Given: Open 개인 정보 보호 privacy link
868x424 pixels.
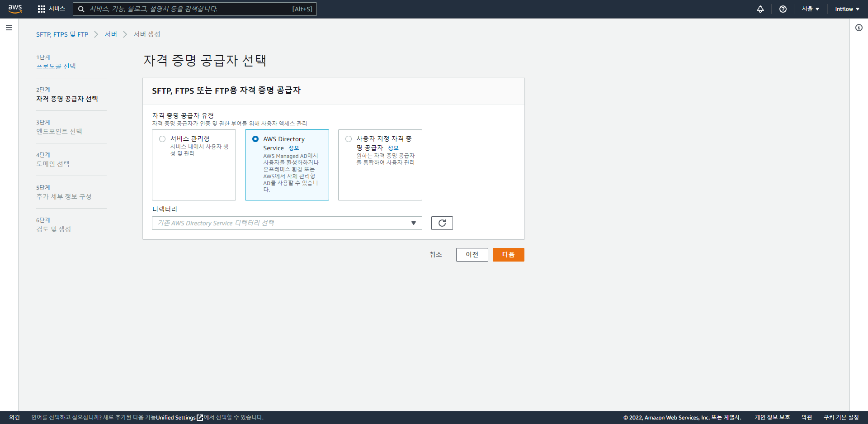Looking at the screenshot, I should [x=772, y=417].
